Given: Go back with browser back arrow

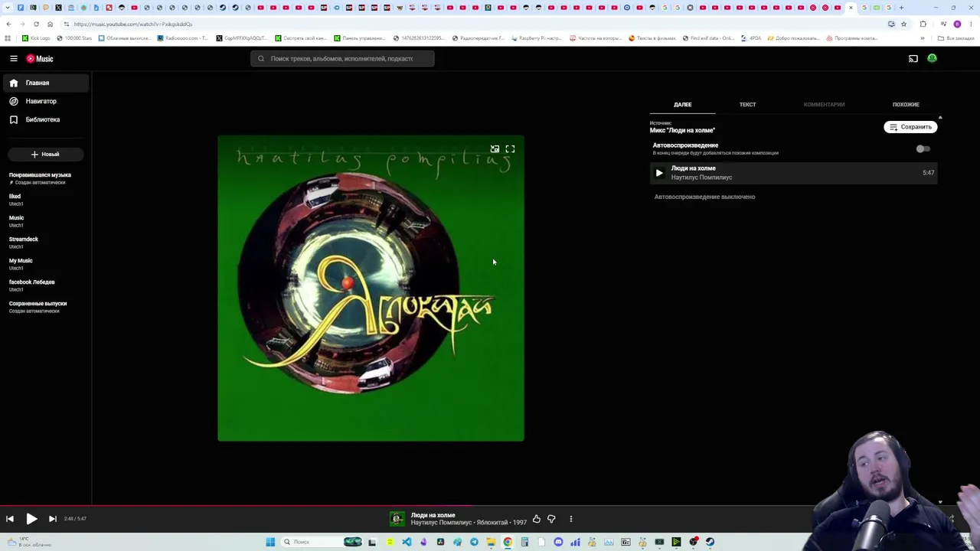Looking at the screenshot, I should click(8, 24).
